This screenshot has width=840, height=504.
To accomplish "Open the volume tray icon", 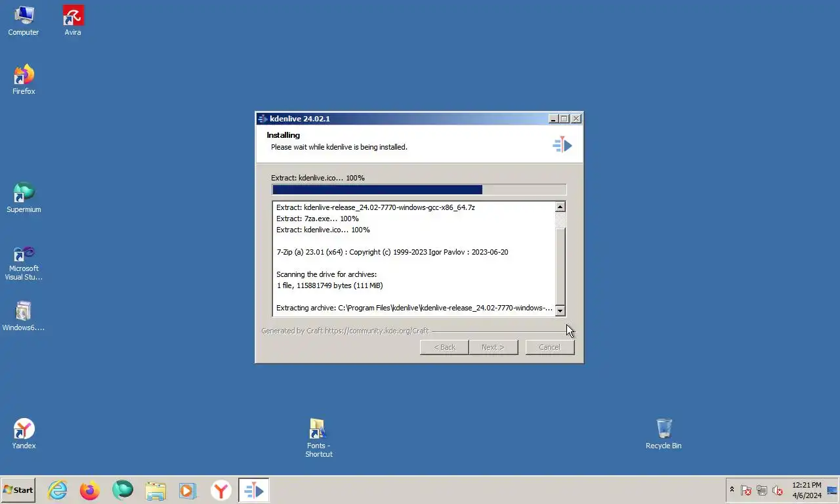I will (778, 490).
